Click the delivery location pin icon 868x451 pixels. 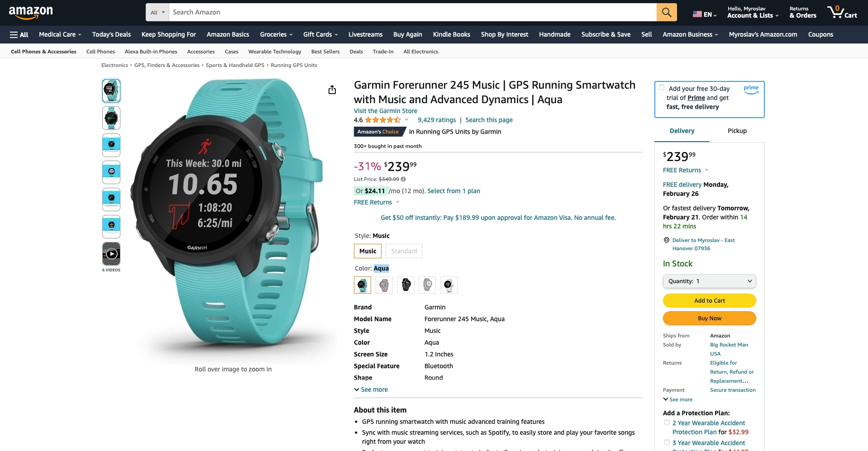(x=666, y=240)
